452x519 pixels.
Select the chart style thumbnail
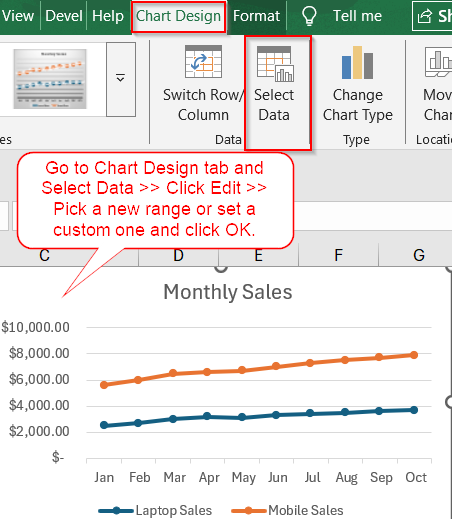coord(50,79)
